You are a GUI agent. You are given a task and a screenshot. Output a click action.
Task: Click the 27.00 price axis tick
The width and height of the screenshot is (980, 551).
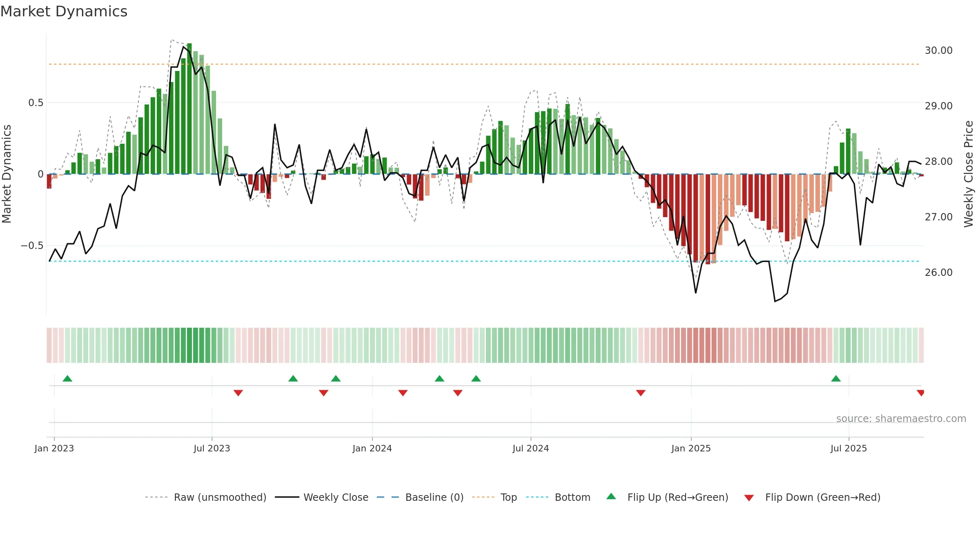(x=938, y=217)
